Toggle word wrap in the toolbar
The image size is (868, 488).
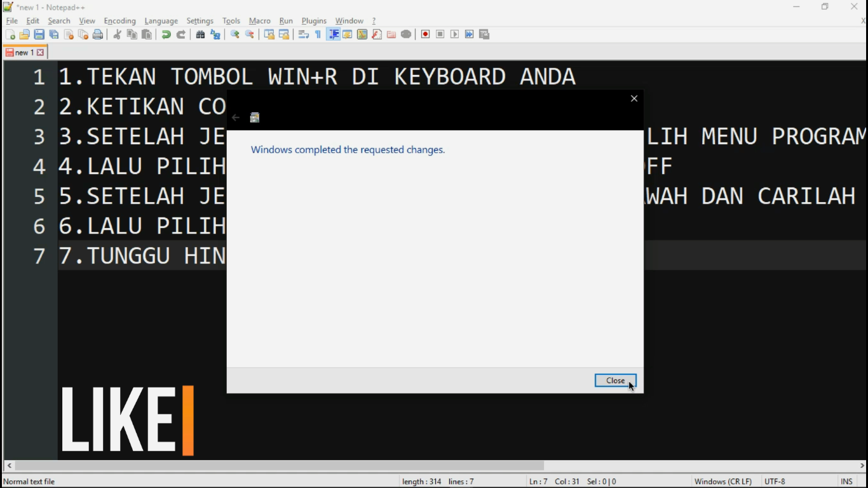(304, 34)
